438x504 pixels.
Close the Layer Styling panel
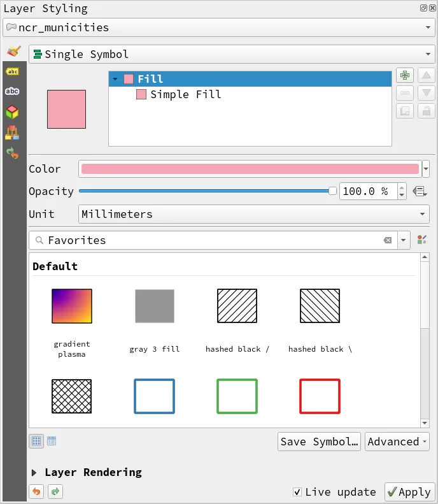point(432,8)
